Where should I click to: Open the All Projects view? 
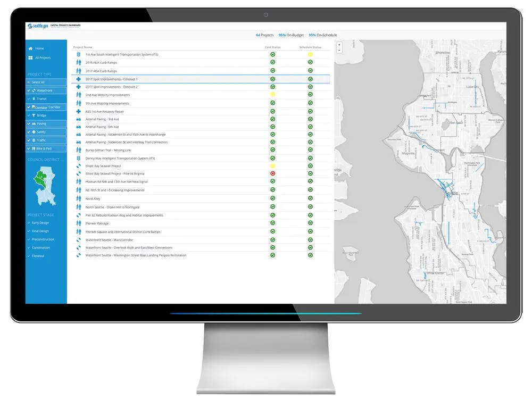[43, 57]
